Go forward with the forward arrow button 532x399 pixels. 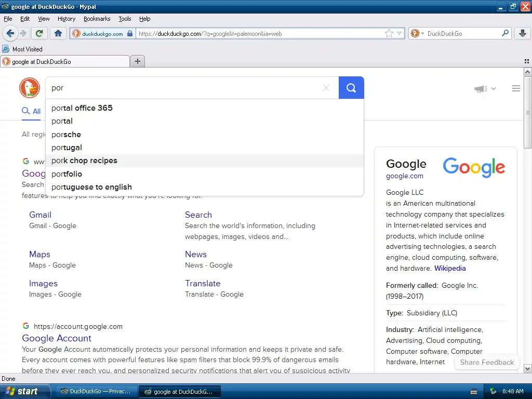point(23,33)
